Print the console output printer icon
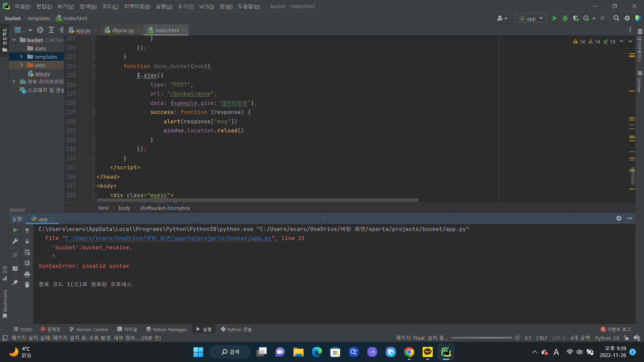 point(27,274)
